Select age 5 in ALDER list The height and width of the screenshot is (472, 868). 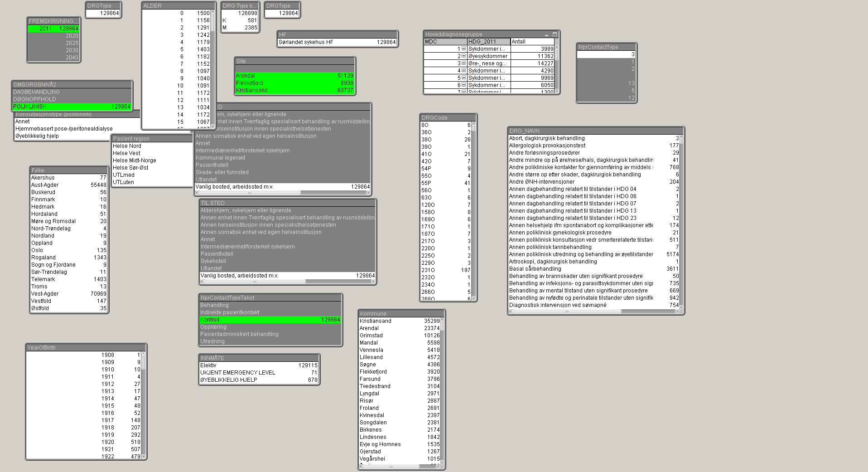point(177,49)
